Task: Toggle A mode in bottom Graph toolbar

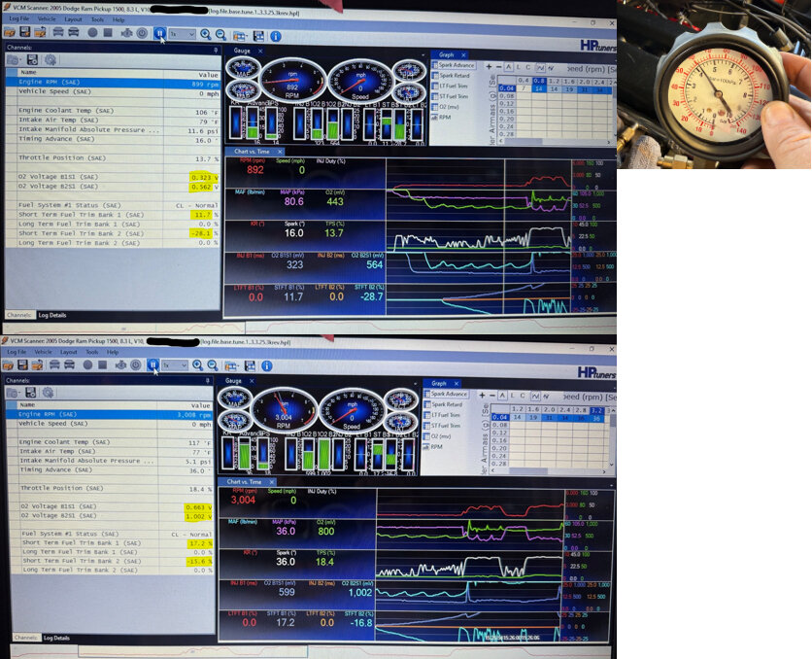Action: 502,396
